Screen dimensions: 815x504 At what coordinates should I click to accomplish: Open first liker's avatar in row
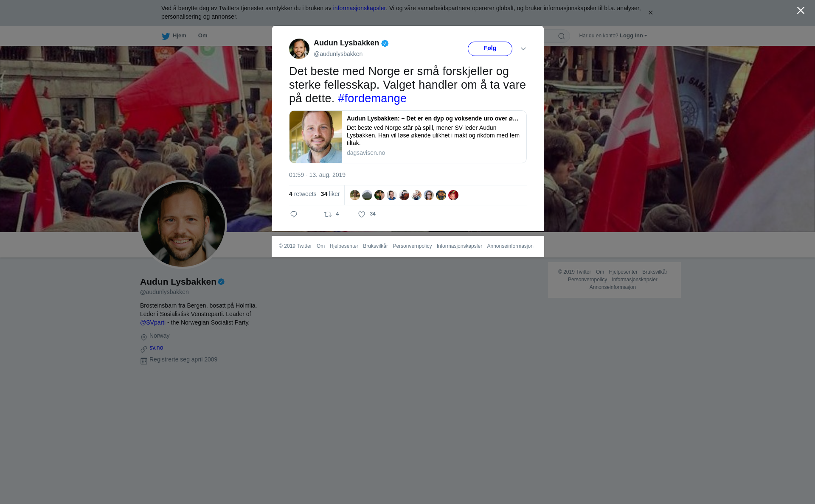coord(355,195)
